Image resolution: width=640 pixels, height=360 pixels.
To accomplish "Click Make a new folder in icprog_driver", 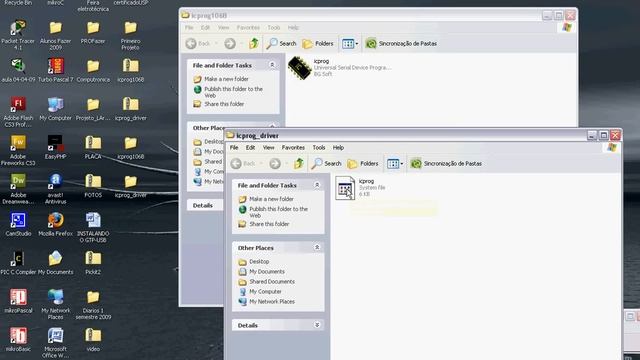I will 266,199.
